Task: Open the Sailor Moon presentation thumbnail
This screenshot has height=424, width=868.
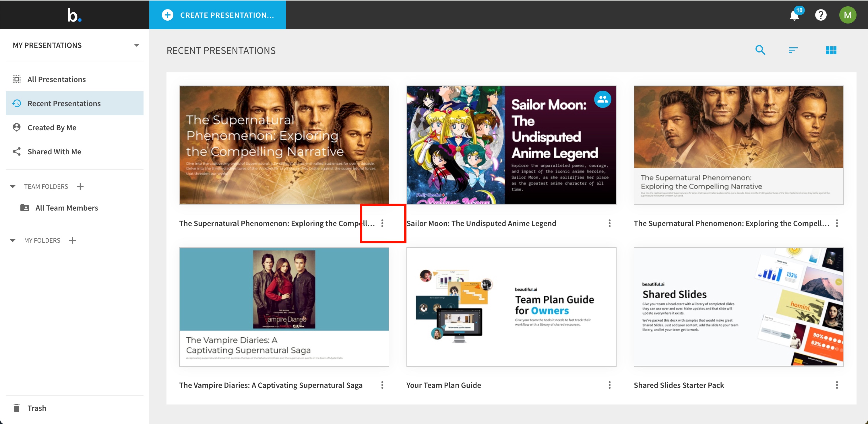Action: [511, 145]
